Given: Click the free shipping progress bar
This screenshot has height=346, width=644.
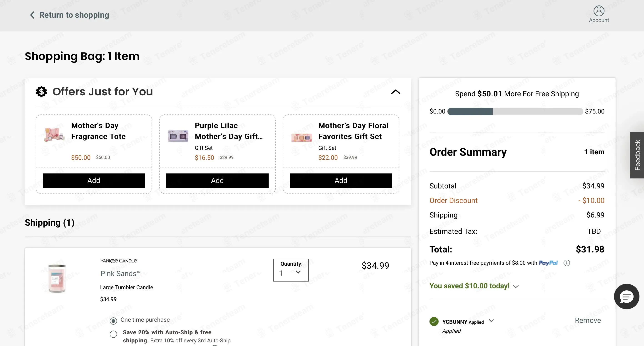Looking at the screenshot, I should pos(515,111).
